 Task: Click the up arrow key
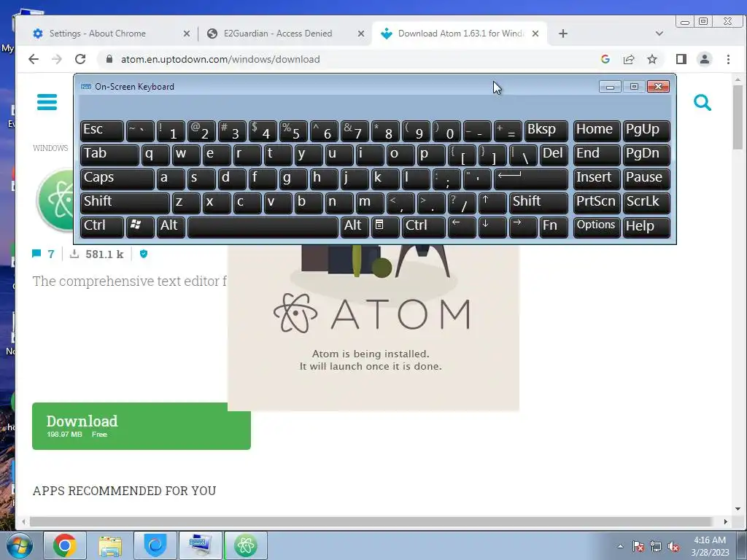point(492,203)
